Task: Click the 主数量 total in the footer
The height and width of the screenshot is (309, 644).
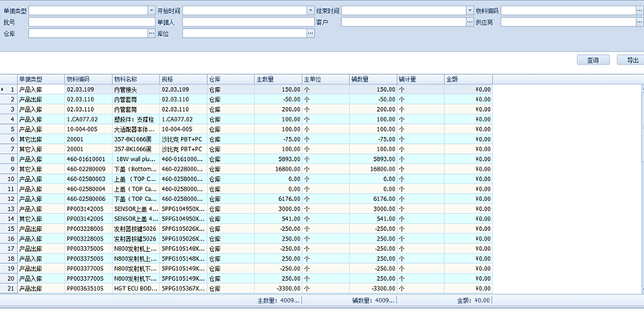Action: [279, 300]
